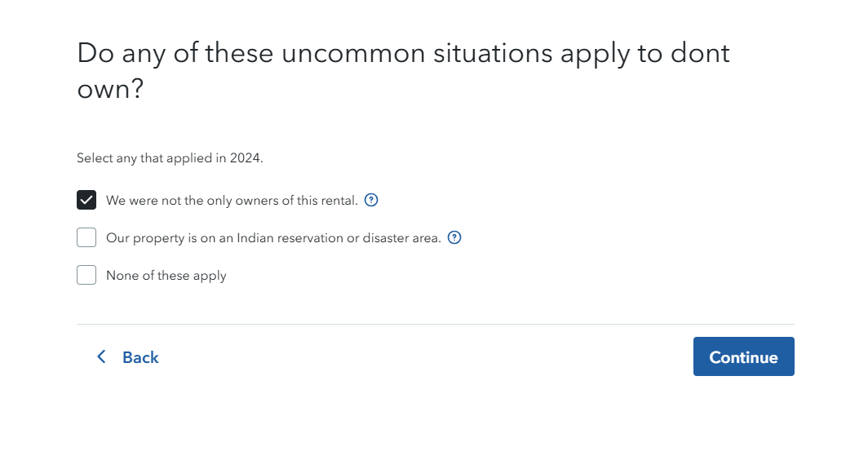Click the Continue button
868x469 pixels.
point(743,356)
